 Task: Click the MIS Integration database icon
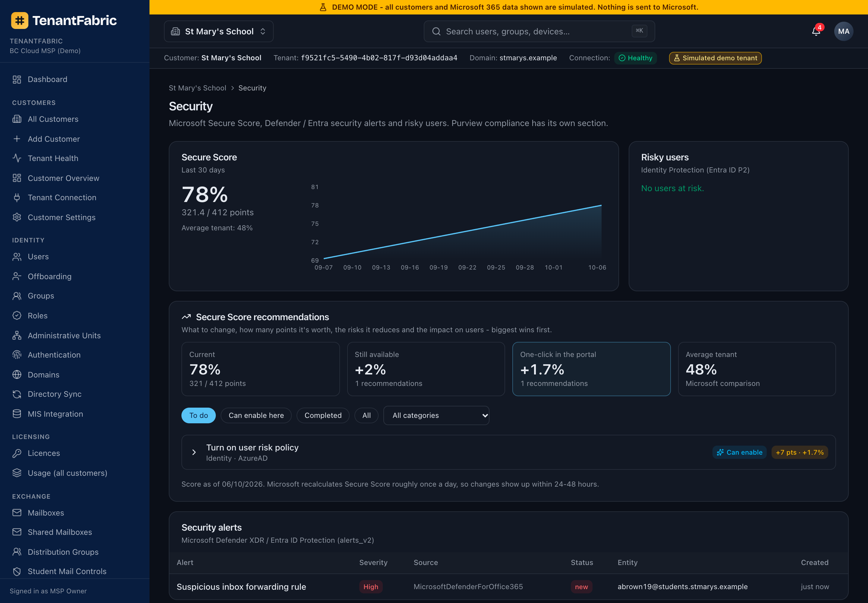[x=17, y=414]
